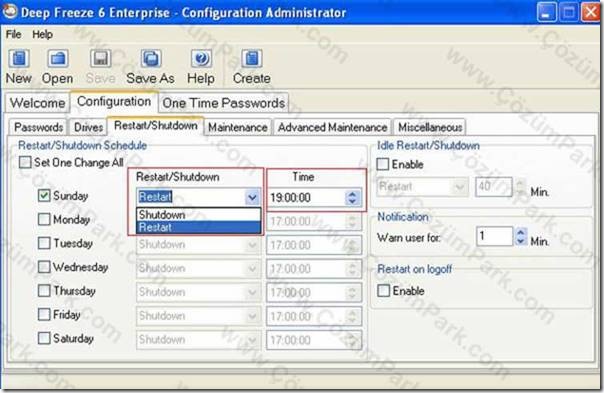604x393 pixels.
Task: Open the Wednesday Shutdown dropdown
Action: tap(198, 269)
